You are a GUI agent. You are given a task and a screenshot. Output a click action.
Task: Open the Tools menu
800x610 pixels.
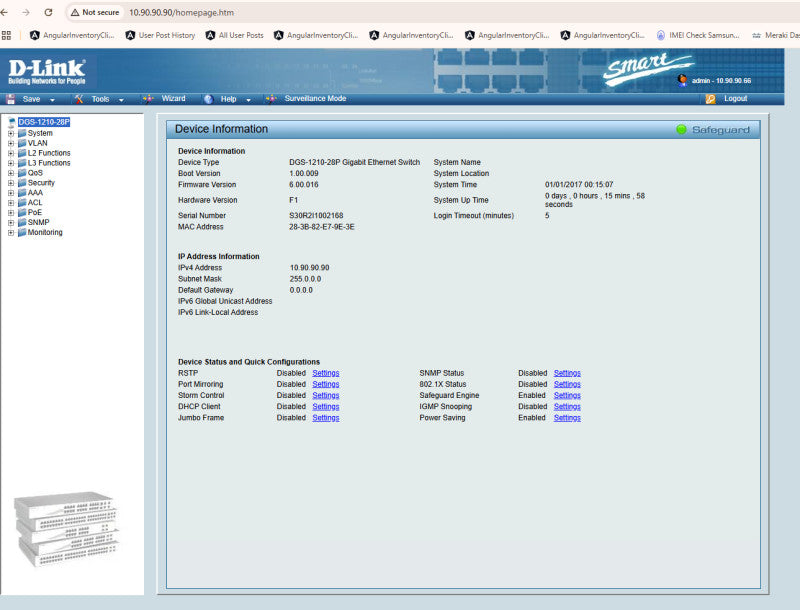[101, 99]
